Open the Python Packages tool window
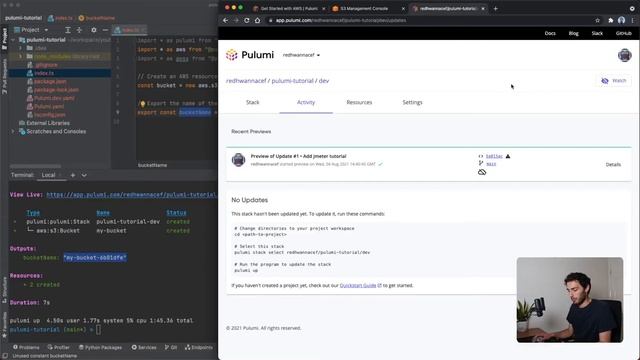 [x=100, y=347]
